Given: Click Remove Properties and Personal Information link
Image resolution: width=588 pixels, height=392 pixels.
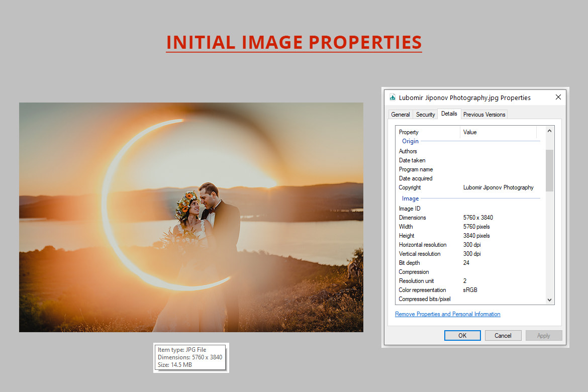Looking at the screenshot, I should click(447, 314).
